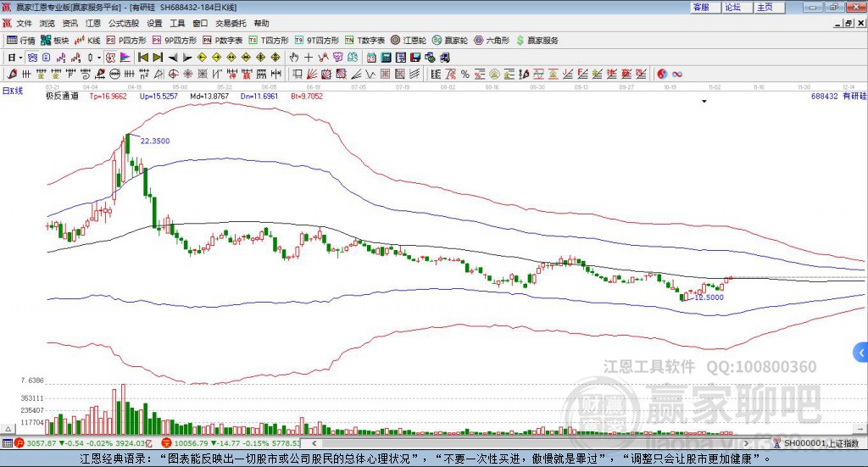Open the 文件 menu

coord(24,23)
